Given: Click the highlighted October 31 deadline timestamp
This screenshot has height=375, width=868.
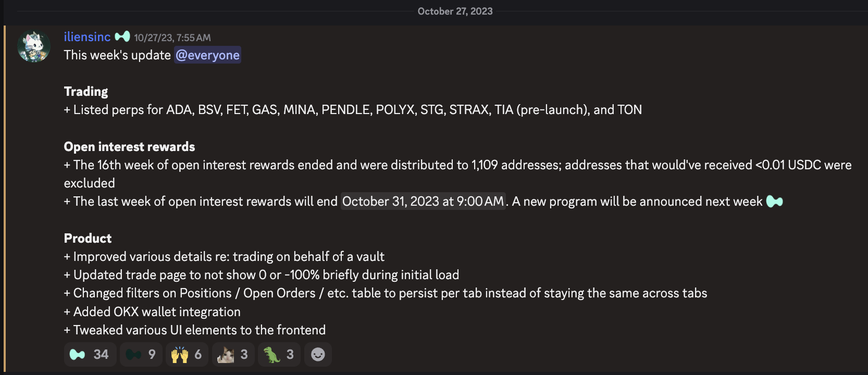Looking at the screenshot, I should pos(423,201).
